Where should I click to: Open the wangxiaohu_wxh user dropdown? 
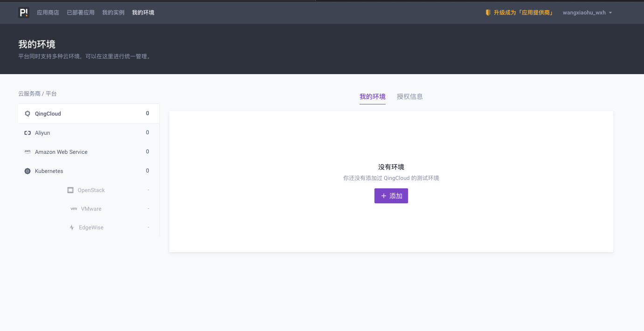pyautogui.click(x=587, y=13)
